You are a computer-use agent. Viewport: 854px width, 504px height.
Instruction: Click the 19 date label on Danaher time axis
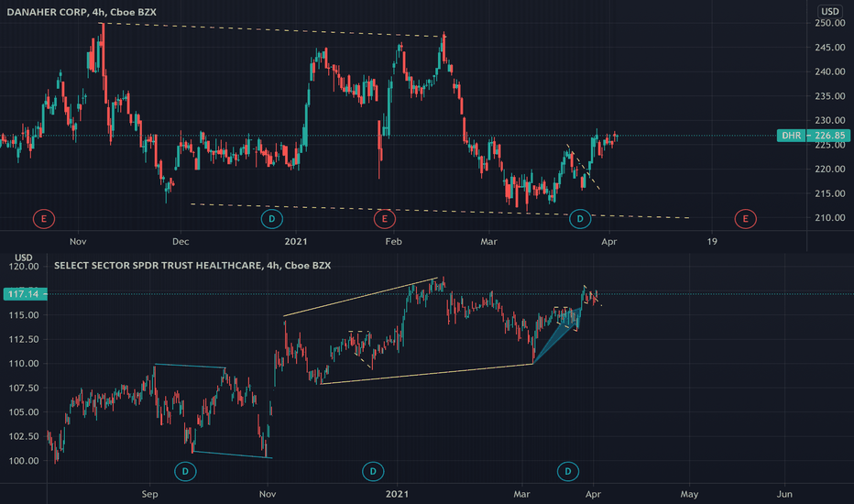coord(712,241)
